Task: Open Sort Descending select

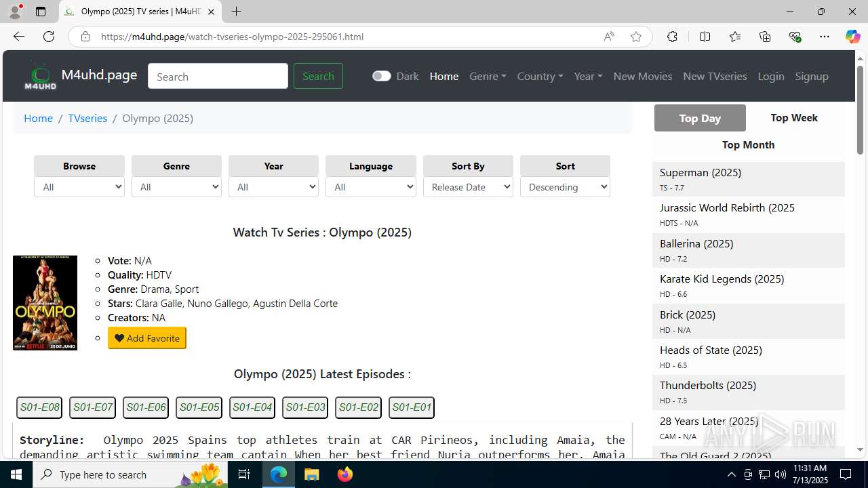Action: point(565,187)
